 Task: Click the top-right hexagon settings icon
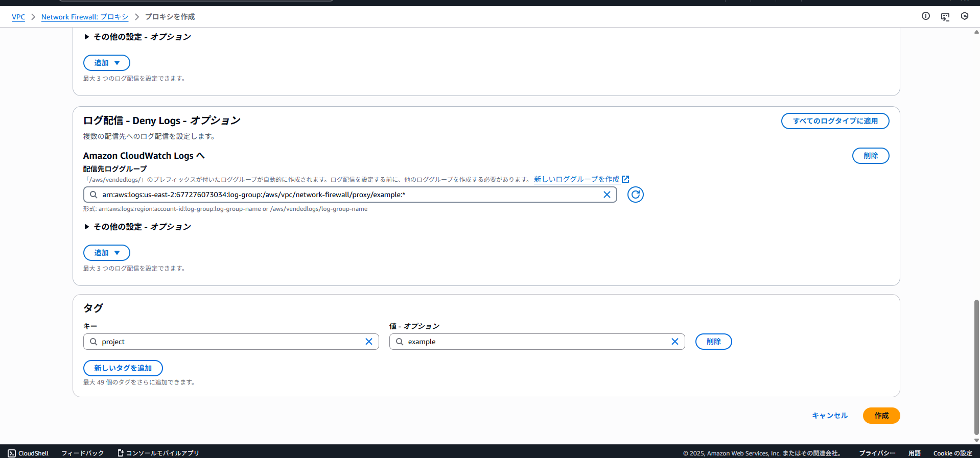point(964,16)
